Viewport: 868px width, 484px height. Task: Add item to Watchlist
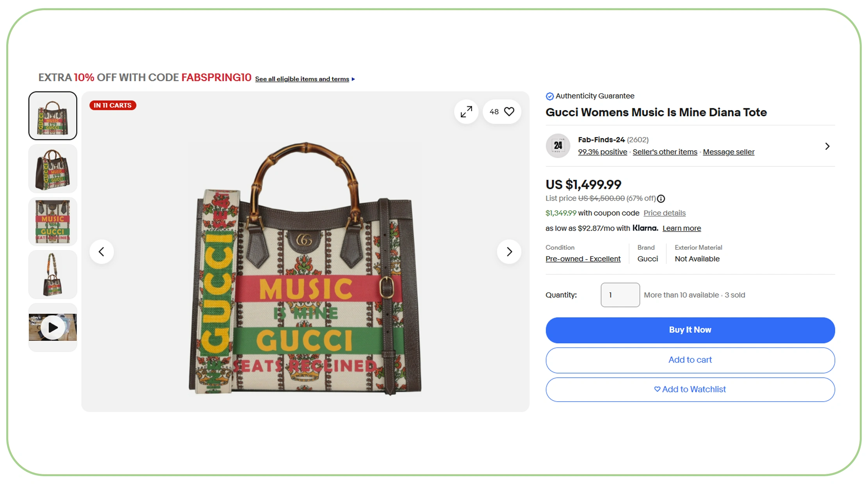pyautogui.click(x=690, y=390)
